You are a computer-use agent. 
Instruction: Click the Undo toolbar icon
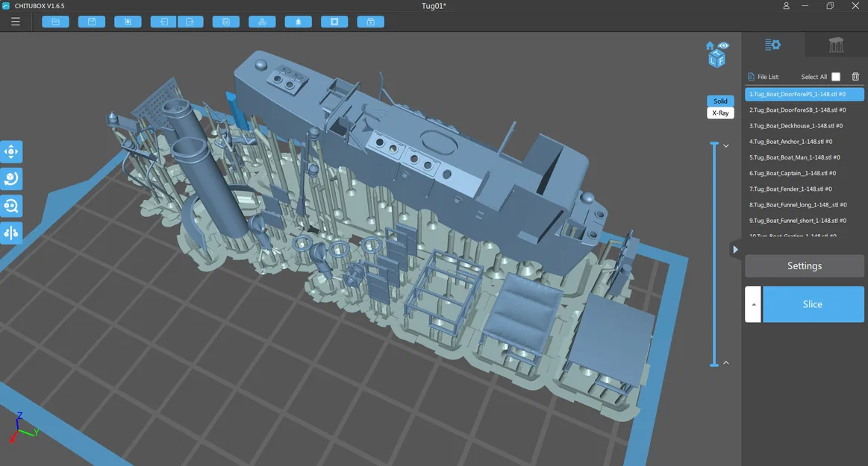click(164, 22)
